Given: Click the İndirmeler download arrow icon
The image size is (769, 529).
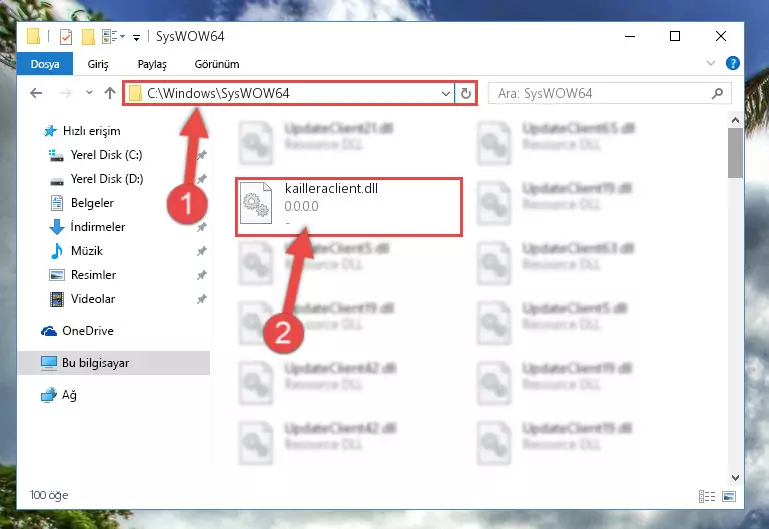Looking at the screenshot, I should (57, 227).
